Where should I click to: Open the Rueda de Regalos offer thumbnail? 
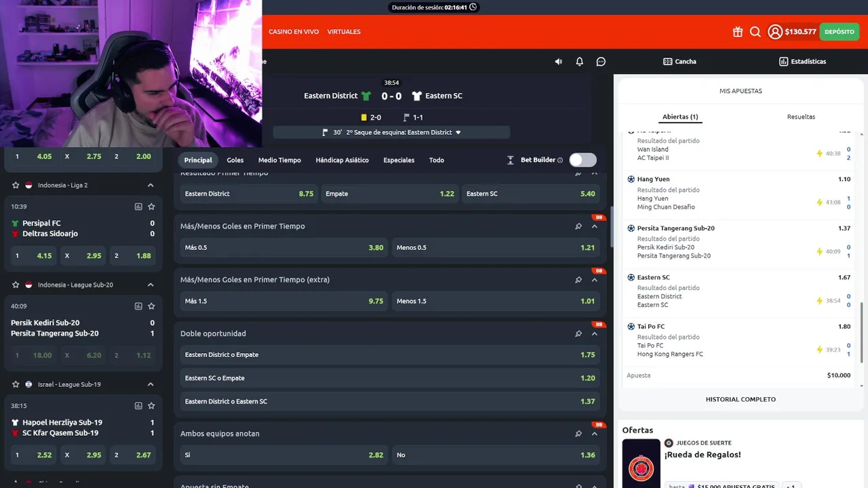click(x=641, y=464)
